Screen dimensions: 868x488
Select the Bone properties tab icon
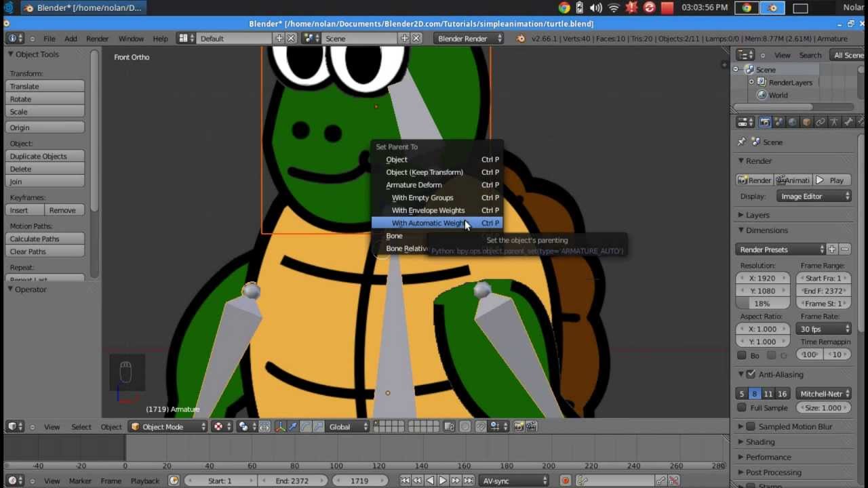coord(848,122)
